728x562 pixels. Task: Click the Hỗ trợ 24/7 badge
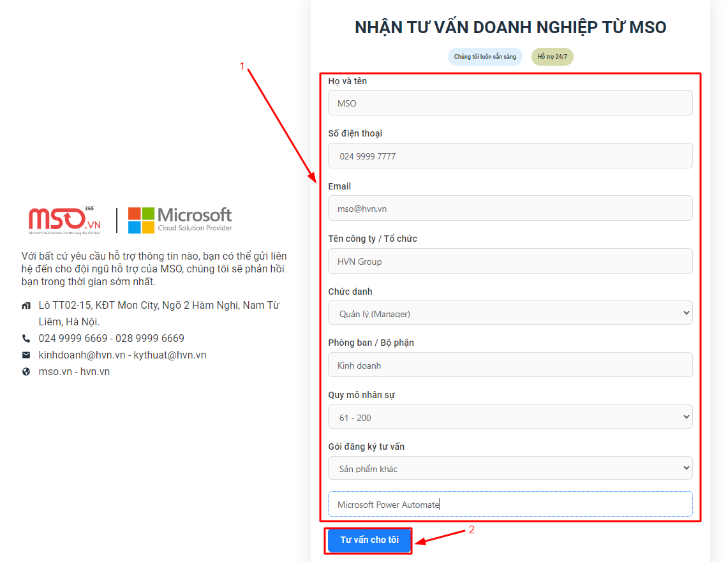click(x=552, y=57)
